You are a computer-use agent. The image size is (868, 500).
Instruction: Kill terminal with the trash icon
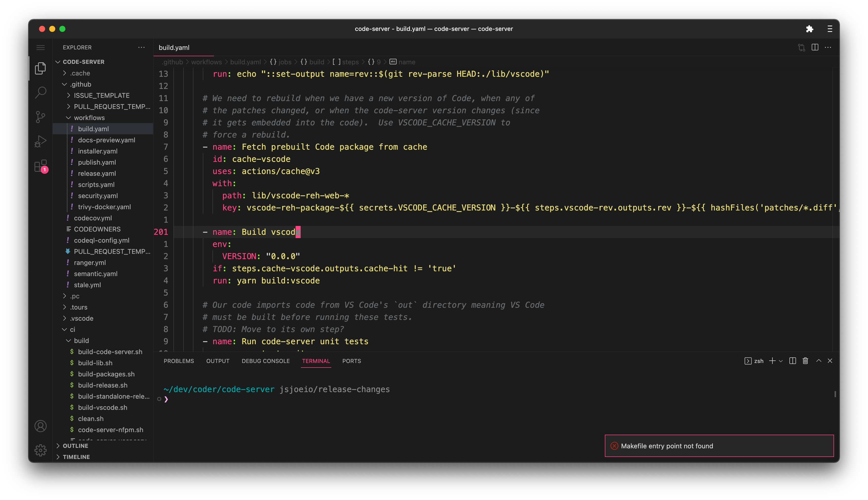[x=805, y=361]
